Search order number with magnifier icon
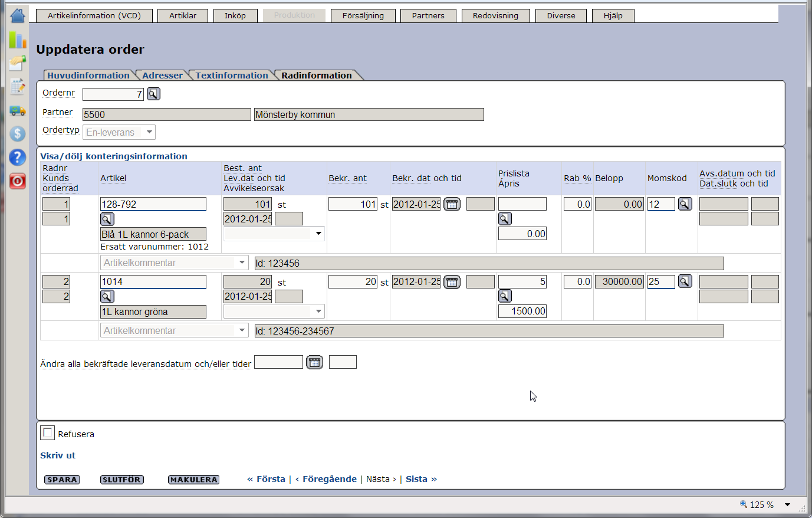Viewport: 812px width, 518px height. (153, 94)
